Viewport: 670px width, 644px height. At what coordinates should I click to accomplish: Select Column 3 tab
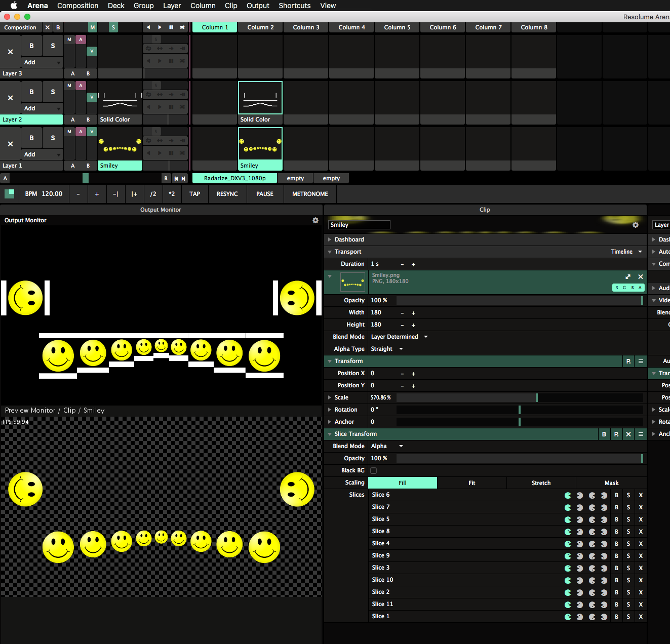coord(306,27)
